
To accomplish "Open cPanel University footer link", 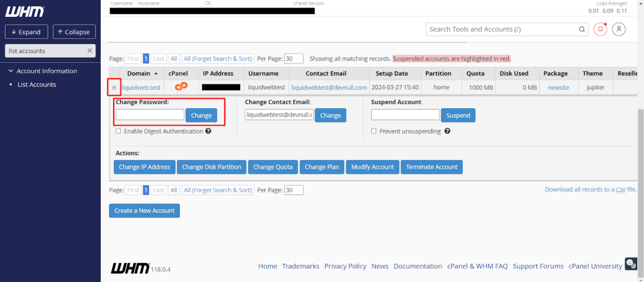I will 595,266.
